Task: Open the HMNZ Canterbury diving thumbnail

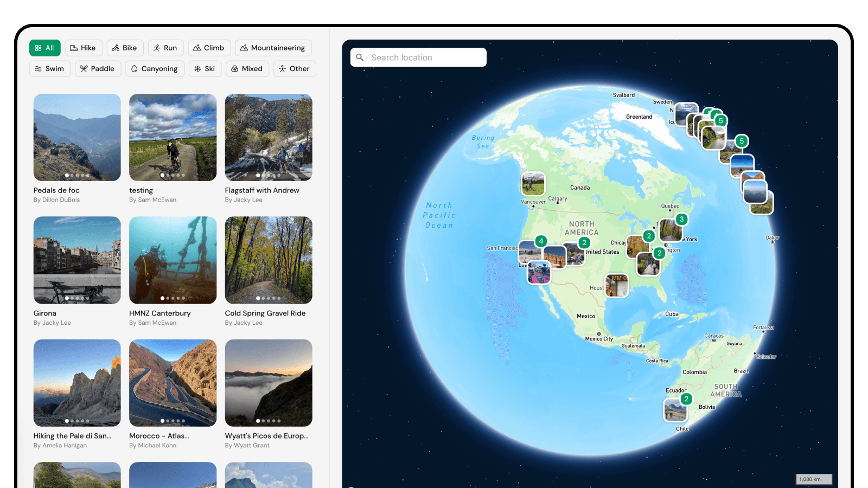Action: (173, 260)
